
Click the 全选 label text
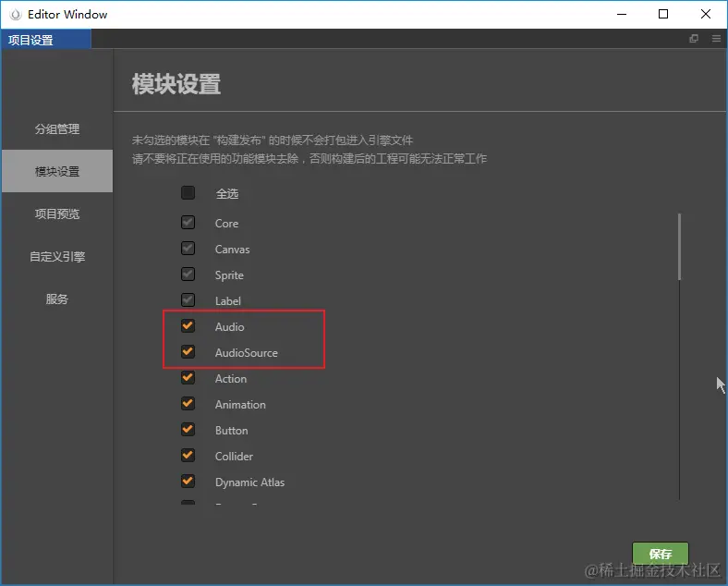point(227,193)
